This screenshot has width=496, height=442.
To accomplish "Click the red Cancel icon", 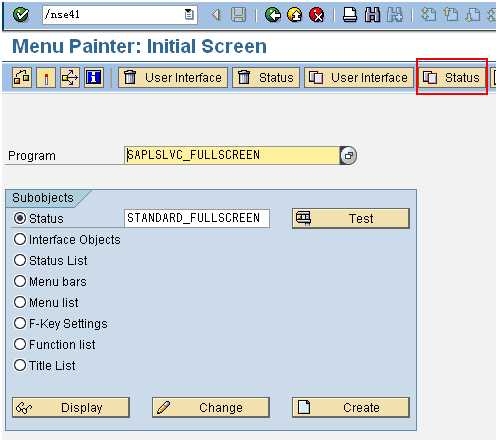I will pyautogui.click(x=317, y=15).
